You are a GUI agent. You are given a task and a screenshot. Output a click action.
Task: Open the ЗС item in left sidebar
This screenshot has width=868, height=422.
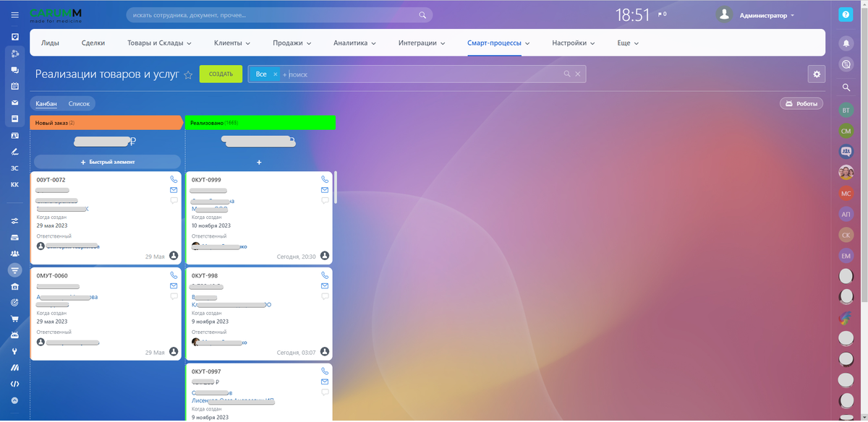click(15, 168)
